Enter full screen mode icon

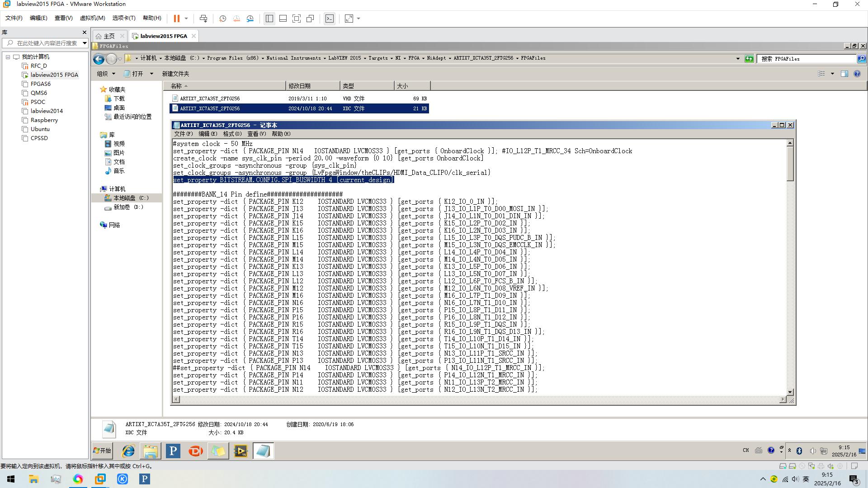point(297,19)
